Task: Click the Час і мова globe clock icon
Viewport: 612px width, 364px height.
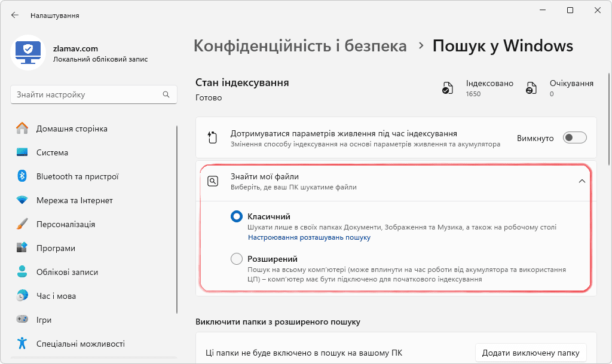Action: coord(22,295)
